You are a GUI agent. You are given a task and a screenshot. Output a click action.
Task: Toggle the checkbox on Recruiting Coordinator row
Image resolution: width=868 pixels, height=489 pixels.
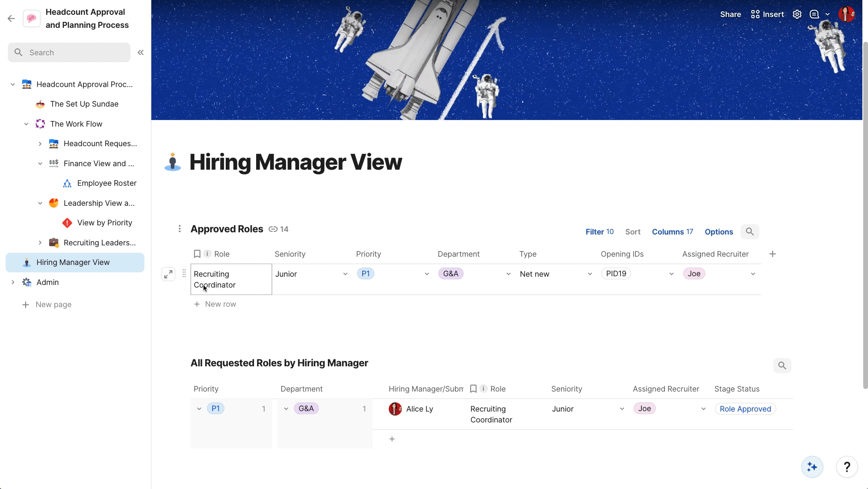(x=197, y=274)
